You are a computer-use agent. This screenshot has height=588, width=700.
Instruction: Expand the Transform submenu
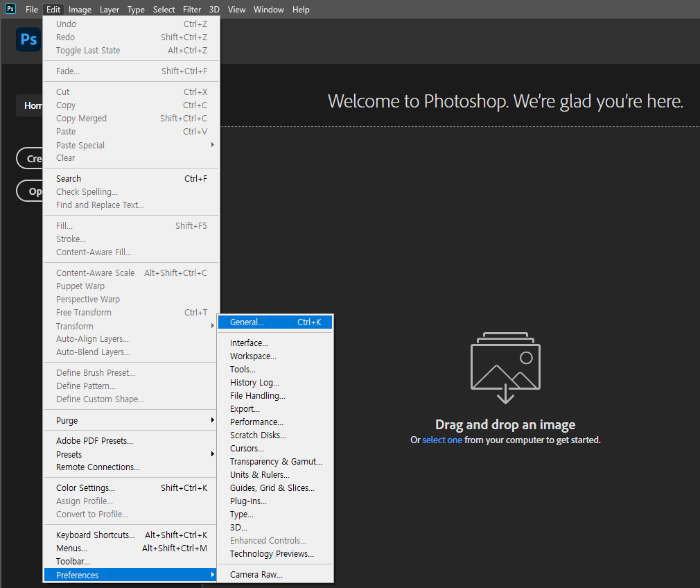tap(131, 326)
